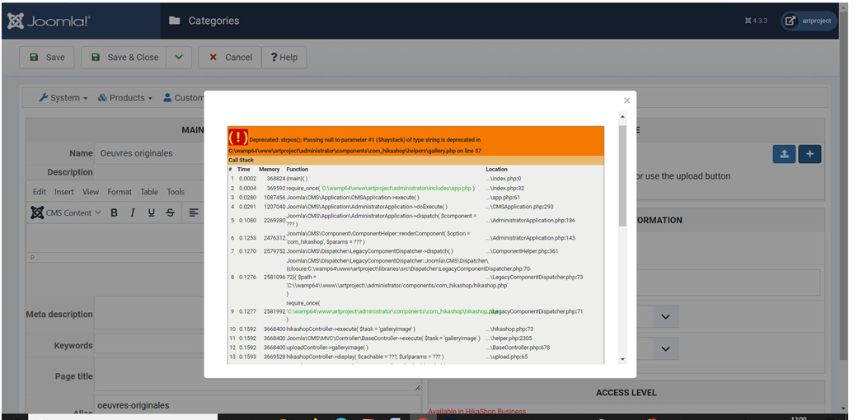This screenshot has height=420, width=868.
Task: Click the Joomla! logo
Action: (49, 21)
